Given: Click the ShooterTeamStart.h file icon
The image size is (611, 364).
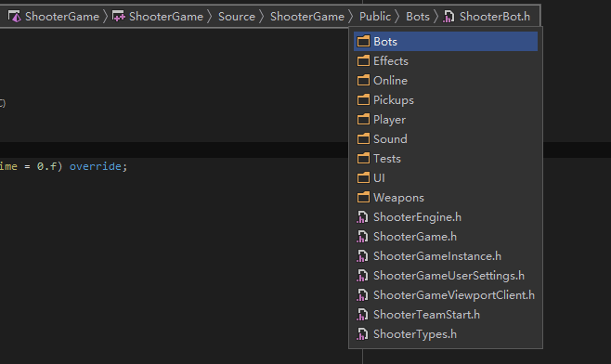Looking at the screenshot, I should pyautogui.click(x=362, y=315).
